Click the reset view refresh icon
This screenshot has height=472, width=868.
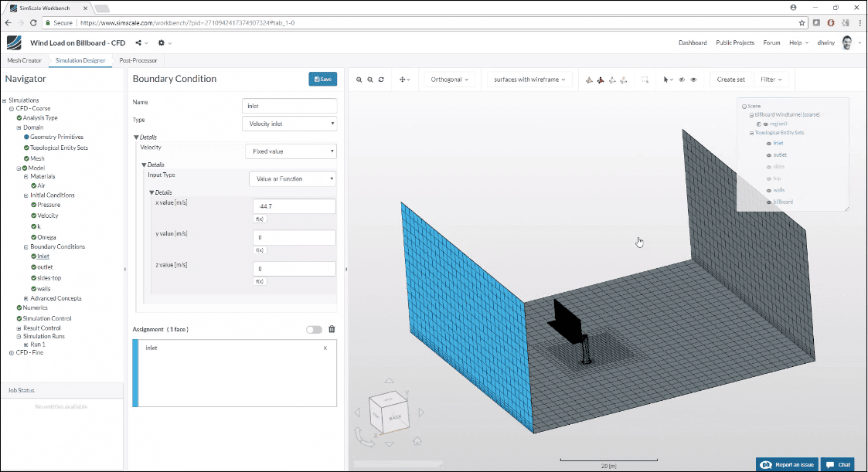[380, 79]
